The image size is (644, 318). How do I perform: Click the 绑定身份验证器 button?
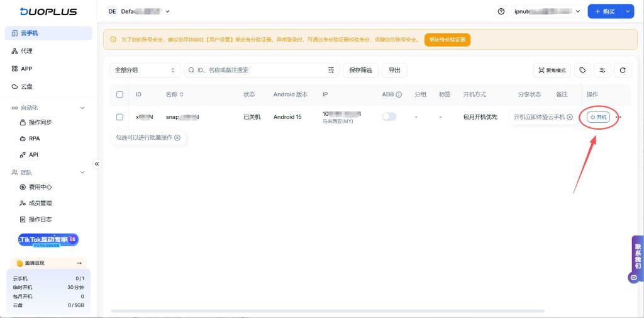pyautogui.click(x=447, y=40)
